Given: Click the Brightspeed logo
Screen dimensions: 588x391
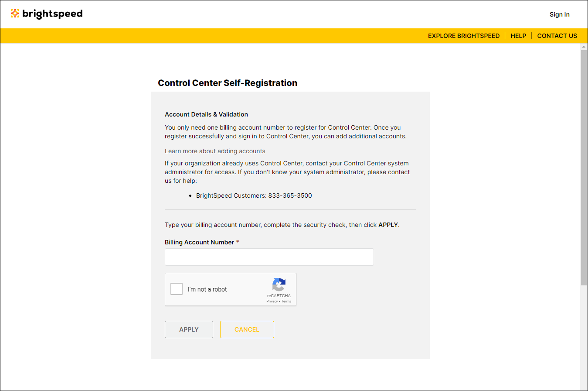Looking at the screenshot, I should pos(46,14).
